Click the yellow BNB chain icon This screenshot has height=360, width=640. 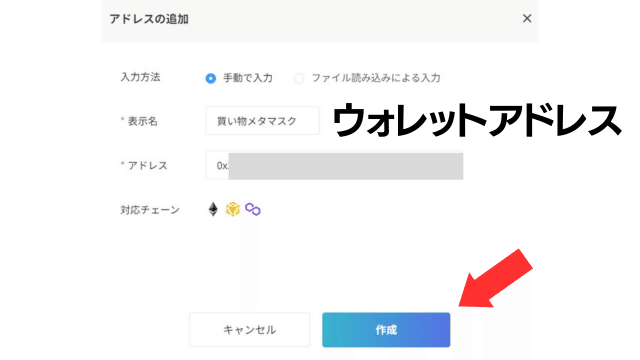pyautogui.click(x=233, y=209)
